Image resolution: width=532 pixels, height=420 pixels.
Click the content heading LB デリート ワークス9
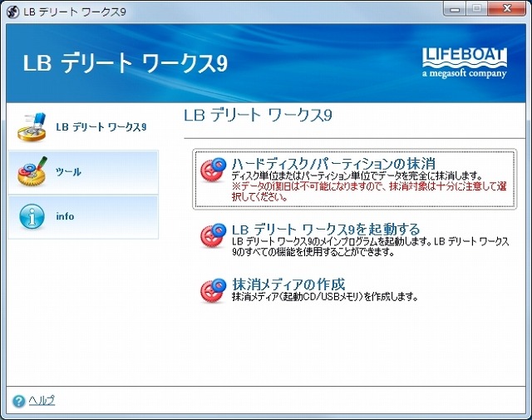click(x=258, y=115)
